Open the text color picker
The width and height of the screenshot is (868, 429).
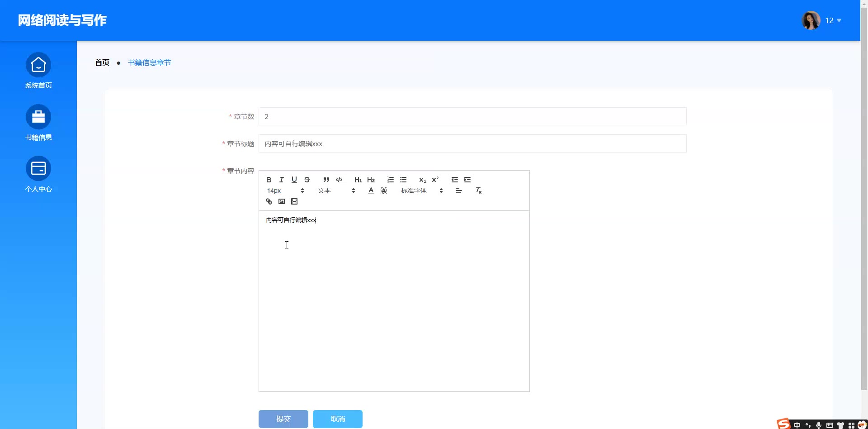point(371,191)
